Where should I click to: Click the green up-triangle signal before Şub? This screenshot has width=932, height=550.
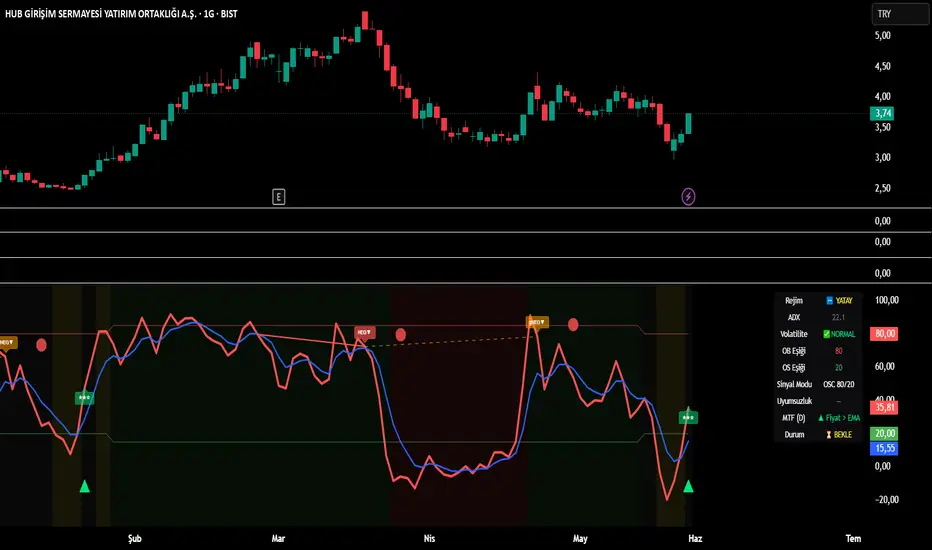pos(84,486)
